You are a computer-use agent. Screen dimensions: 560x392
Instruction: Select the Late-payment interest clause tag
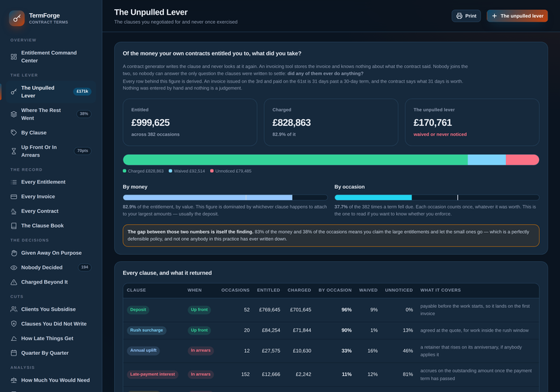[153, 374]
